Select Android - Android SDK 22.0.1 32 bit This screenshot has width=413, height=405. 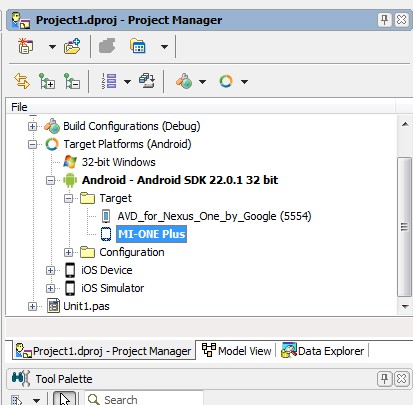(180, 180)
